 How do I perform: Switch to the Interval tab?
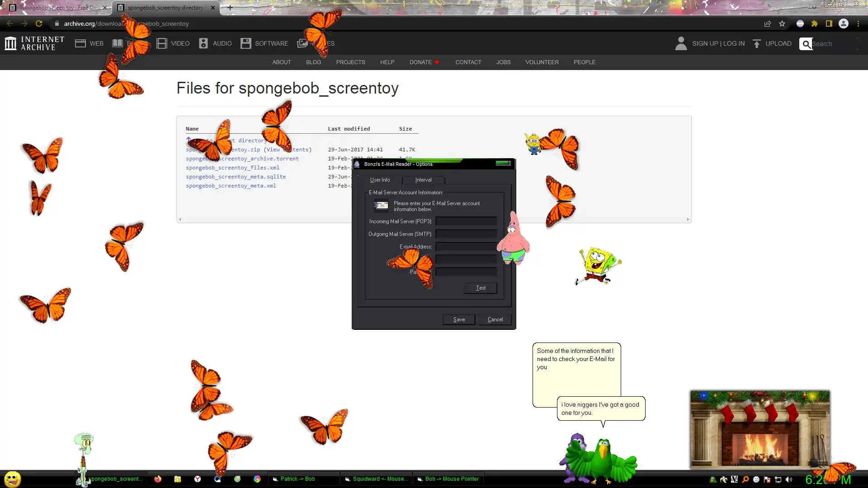click(x=423, y=180)
